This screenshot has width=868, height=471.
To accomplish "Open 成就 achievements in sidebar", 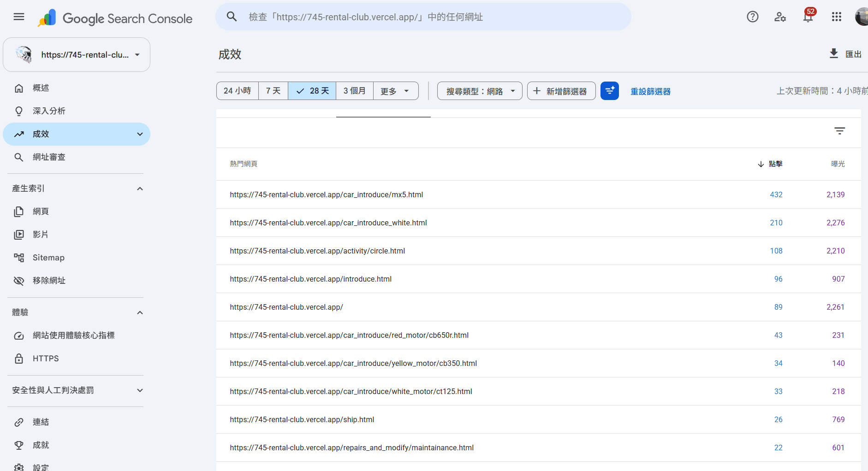I will 77,445.
